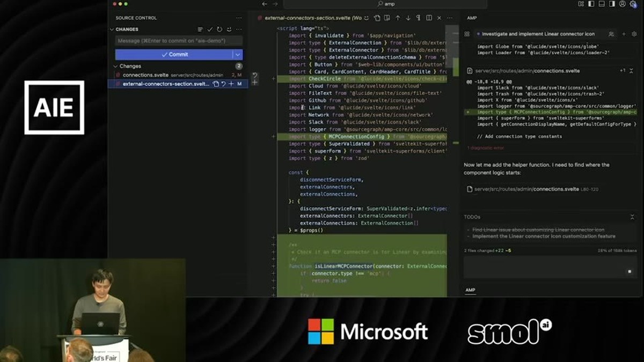Screen dimensions: 644x362
Task: Discard changes on external-connectors-section row
Action: [223, 84]
